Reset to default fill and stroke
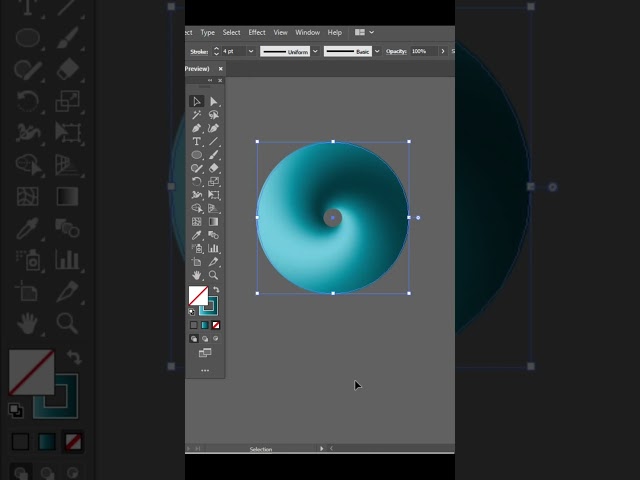This screenshot has height=480, width=640. pos(192,312)
